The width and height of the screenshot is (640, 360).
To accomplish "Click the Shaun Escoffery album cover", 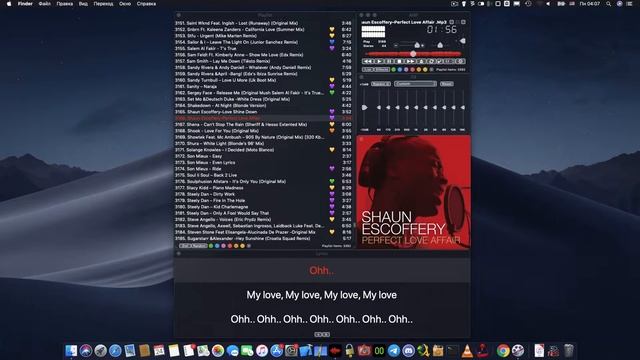I will [x=413, y=192].
